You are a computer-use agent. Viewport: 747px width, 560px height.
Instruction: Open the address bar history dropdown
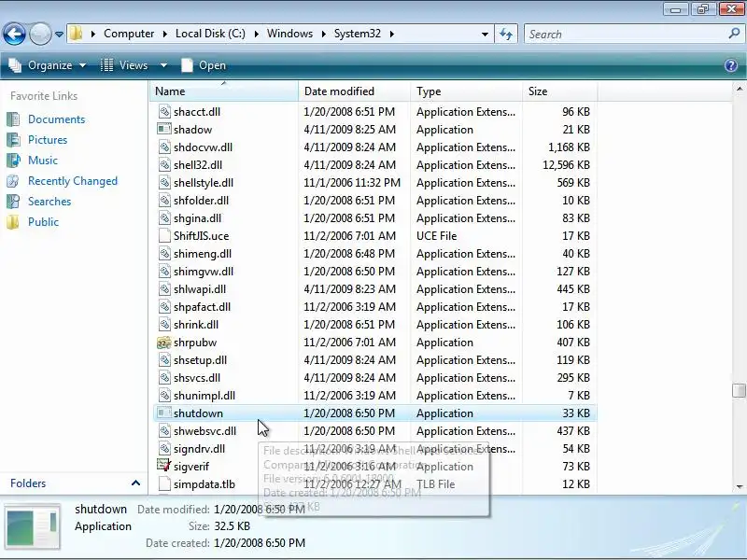point(485,35)
